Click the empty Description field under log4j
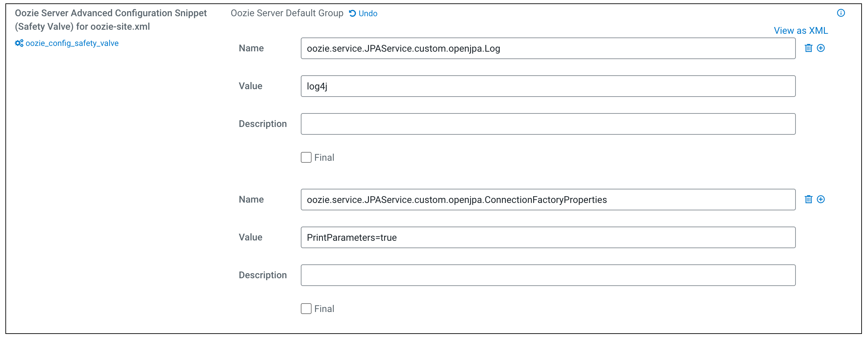This screenshot has height=339, width=868. coord(548,124)
